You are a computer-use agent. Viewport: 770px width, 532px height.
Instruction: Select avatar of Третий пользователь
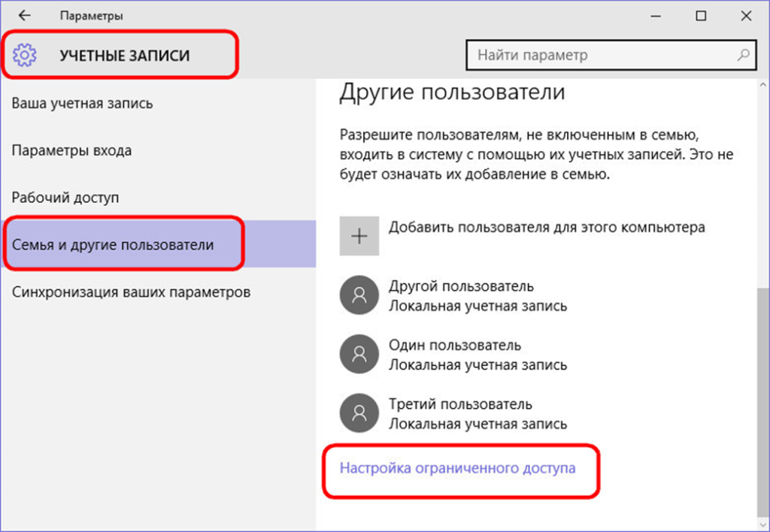(359, 413)
